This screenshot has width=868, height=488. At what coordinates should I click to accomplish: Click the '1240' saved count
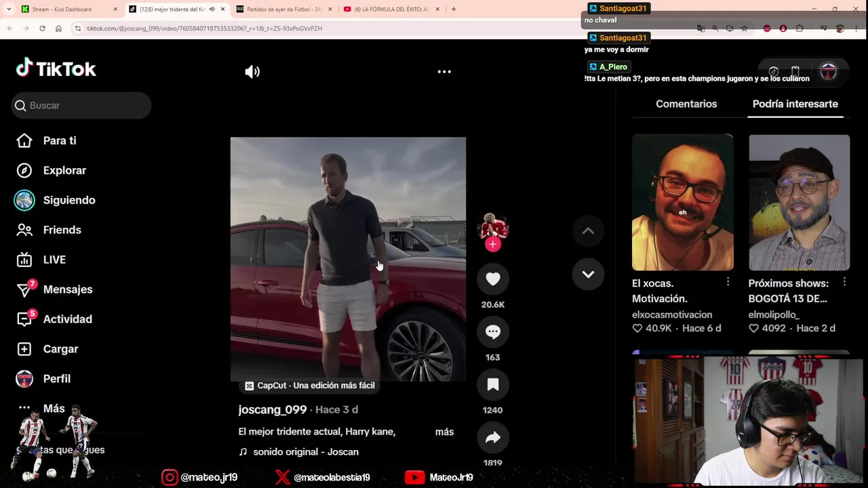493,410
